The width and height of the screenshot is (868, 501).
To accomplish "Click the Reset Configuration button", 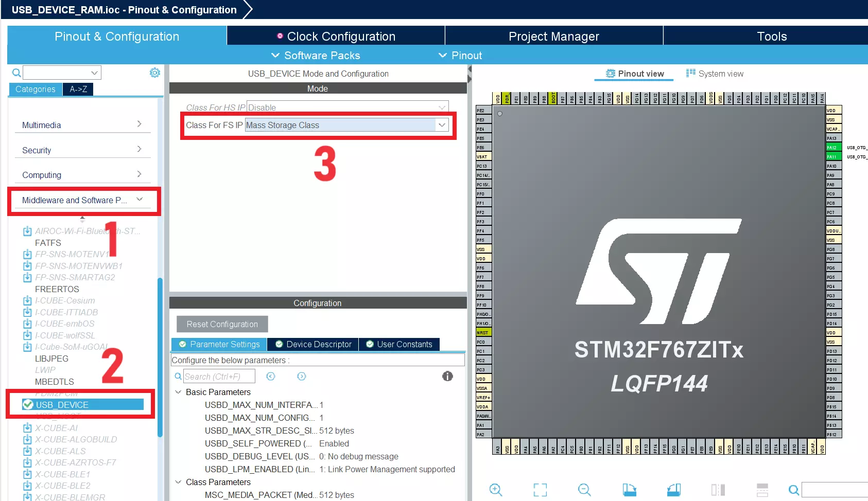I will point(222,324).
